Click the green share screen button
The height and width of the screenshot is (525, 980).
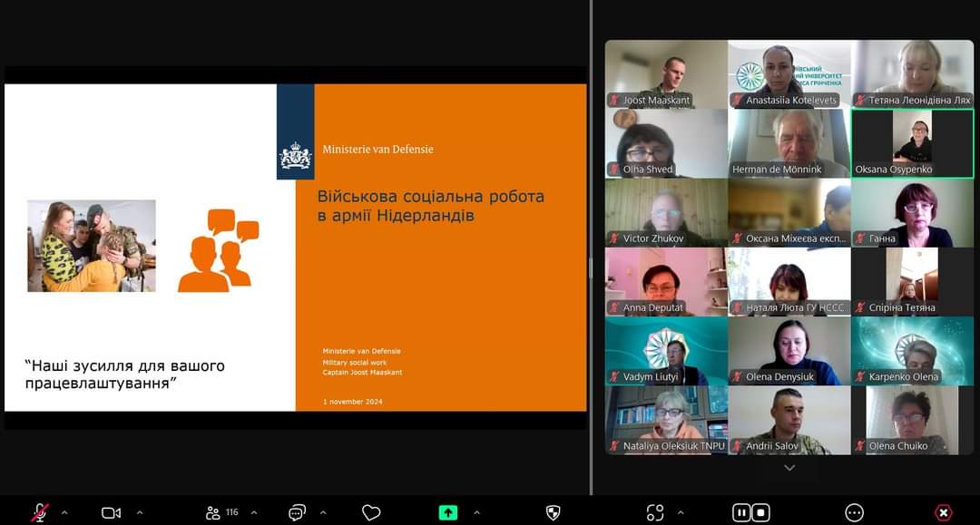click(x=448, y=512)
